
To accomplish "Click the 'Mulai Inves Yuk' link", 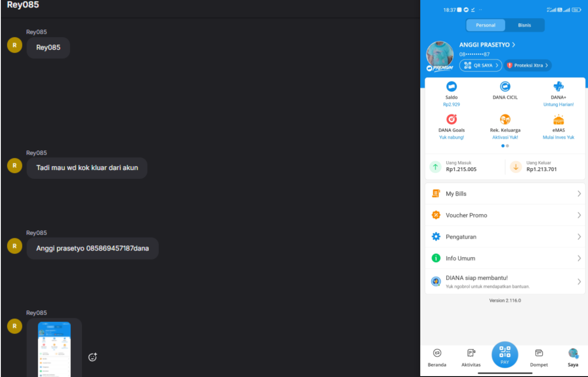I will 558,137.
